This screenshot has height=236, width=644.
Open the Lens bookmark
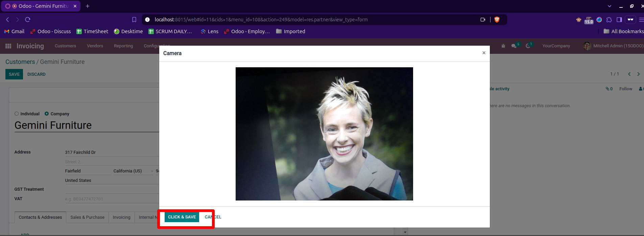click(210, 31)
